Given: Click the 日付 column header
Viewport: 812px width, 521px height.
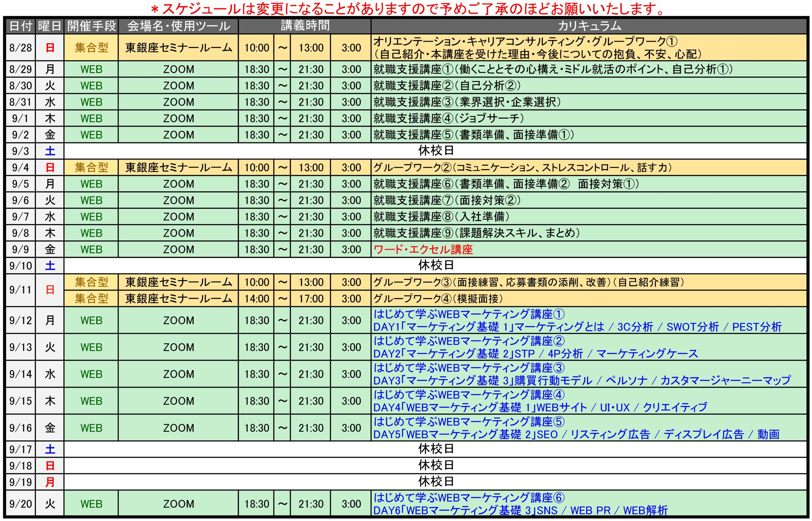Looking at the screenshot, I should point(21,26).
